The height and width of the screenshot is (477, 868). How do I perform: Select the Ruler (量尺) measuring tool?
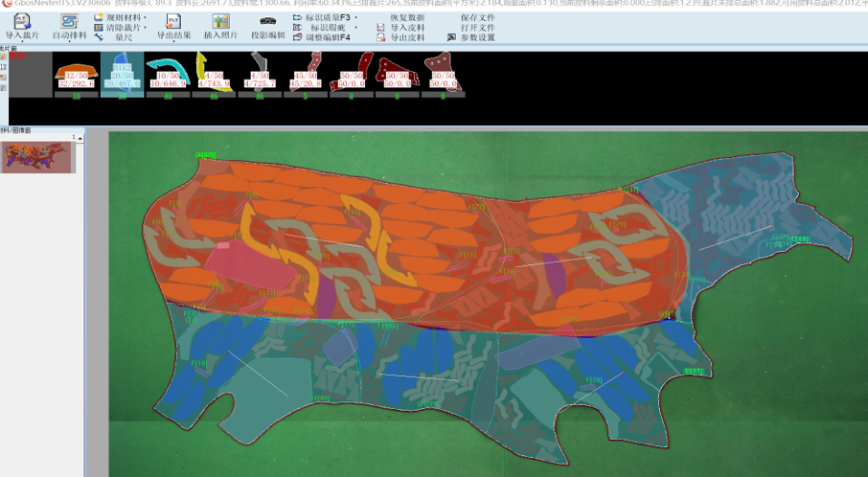124,37
